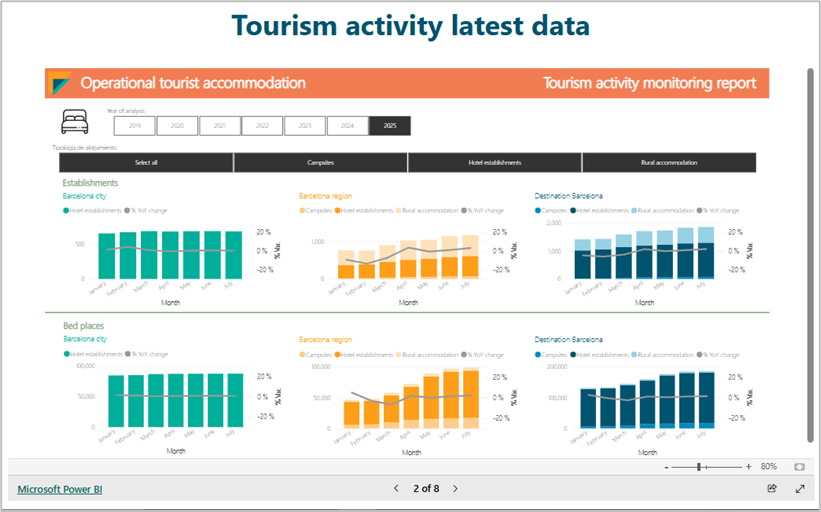
Task: Select year 2024 in year slicer
Action: pos(347,126)
